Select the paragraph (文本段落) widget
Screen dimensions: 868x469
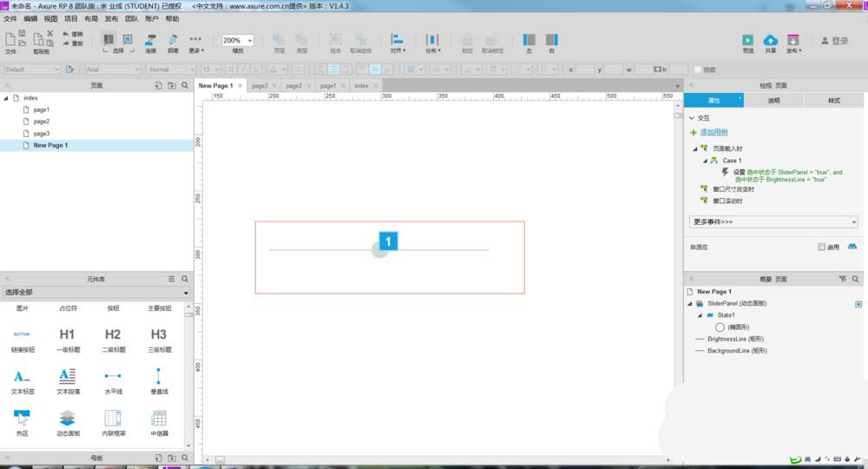[x=68, y=381]
